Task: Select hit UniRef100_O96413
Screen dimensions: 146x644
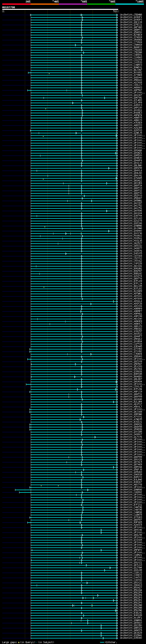Action: 131,585
